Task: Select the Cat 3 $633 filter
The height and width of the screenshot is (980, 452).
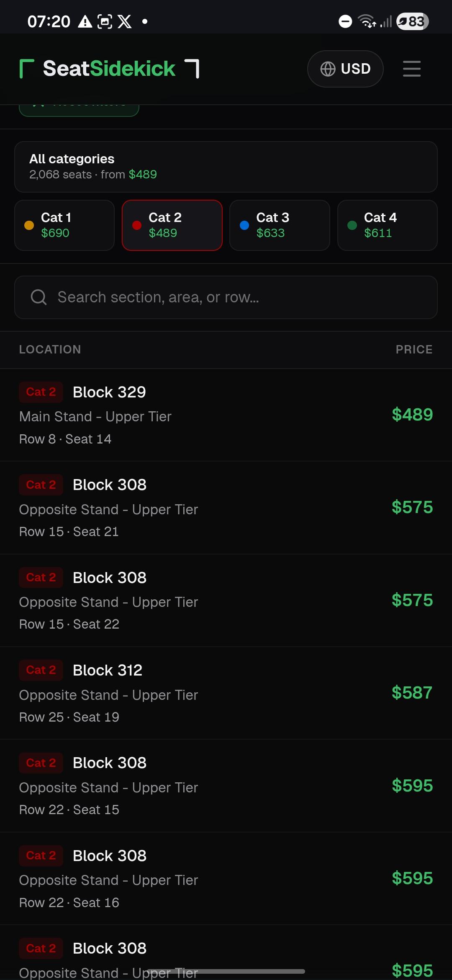Action: (280, 225)
